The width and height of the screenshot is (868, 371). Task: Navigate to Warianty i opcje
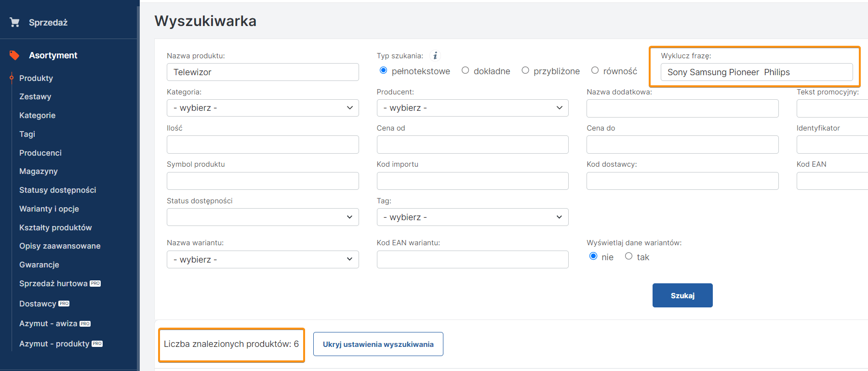click(x=49, y=209)
